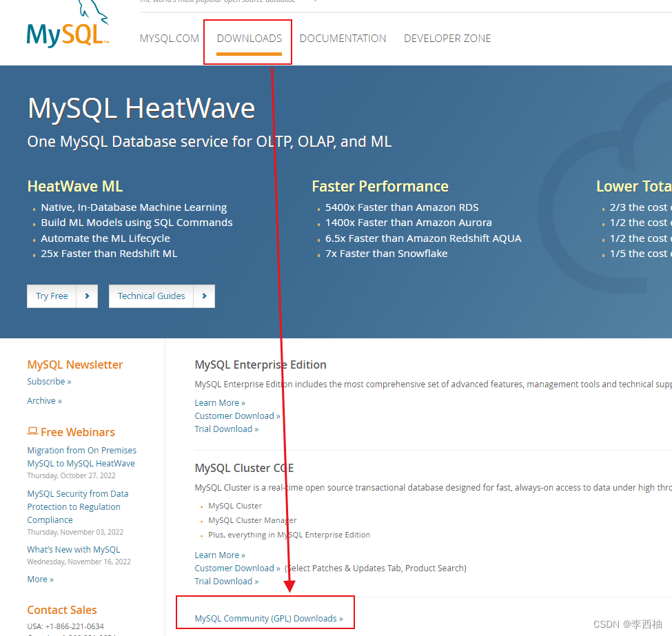Click 'Thursday, October 27, 2022' date text

[x=71, y=475]
